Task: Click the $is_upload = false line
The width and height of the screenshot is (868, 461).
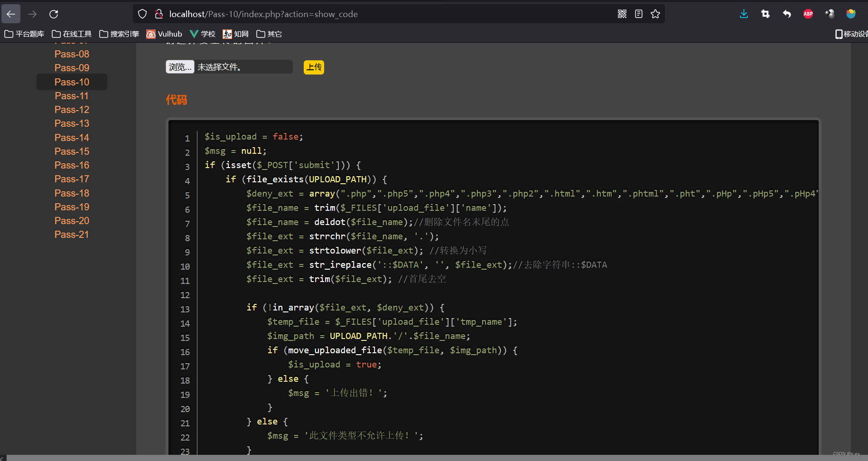Action: [254, 137]
